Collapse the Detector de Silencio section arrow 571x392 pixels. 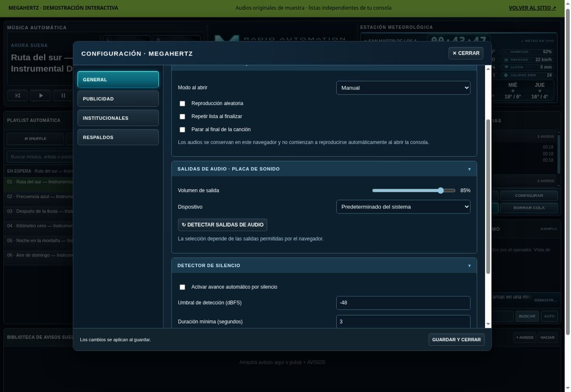click(x=469, y=265)
